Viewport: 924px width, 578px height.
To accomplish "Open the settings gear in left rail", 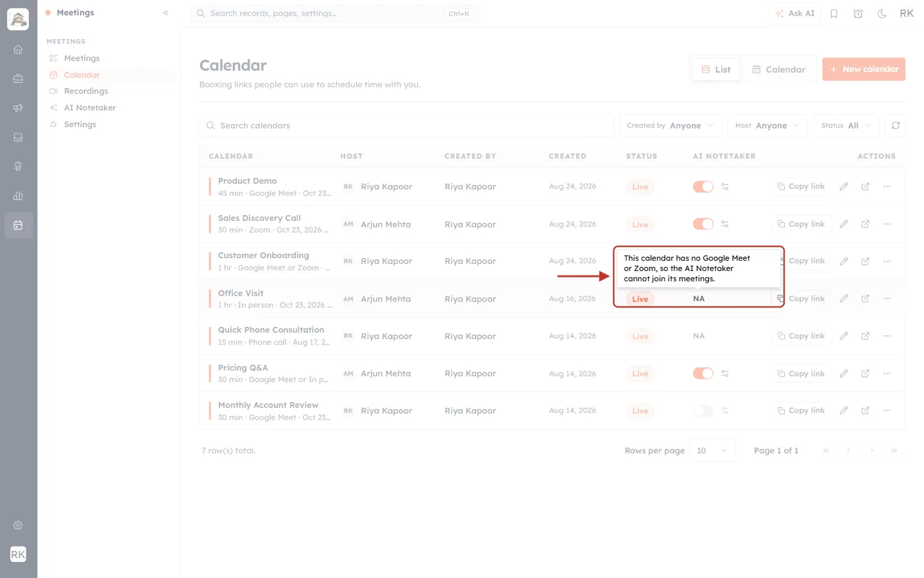I will click(x=18, y=525).
